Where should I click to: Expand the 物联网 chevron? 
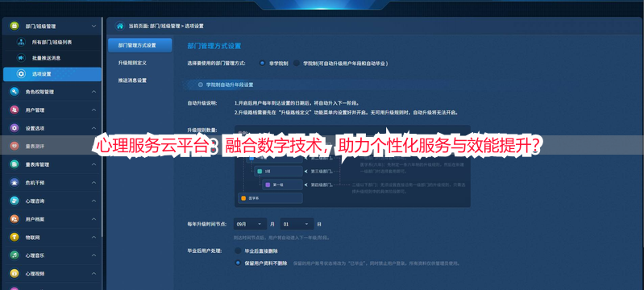(93, 237)
